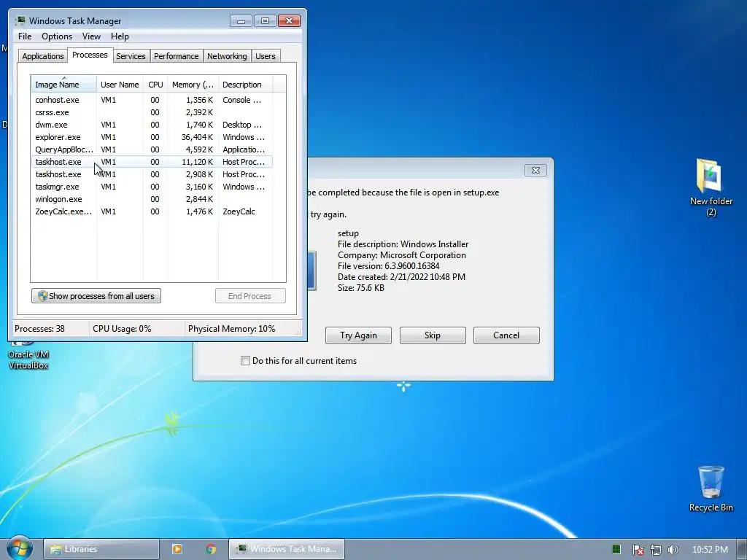The height and width of the screenshot is (560, 747).
Task: Open Oracle VM VirtualBox desktop shortcut
Action: click(x=28, y=355)
